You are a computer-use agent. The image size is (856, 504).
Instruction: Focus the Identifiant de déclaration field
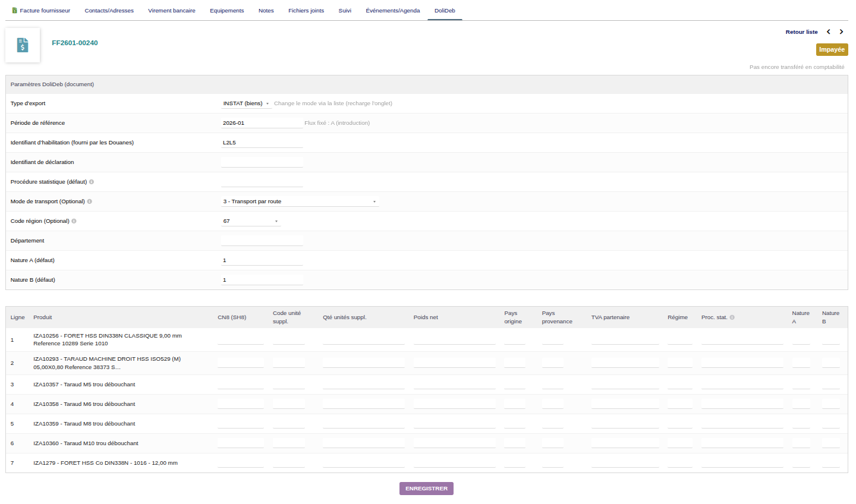(262, 162)
